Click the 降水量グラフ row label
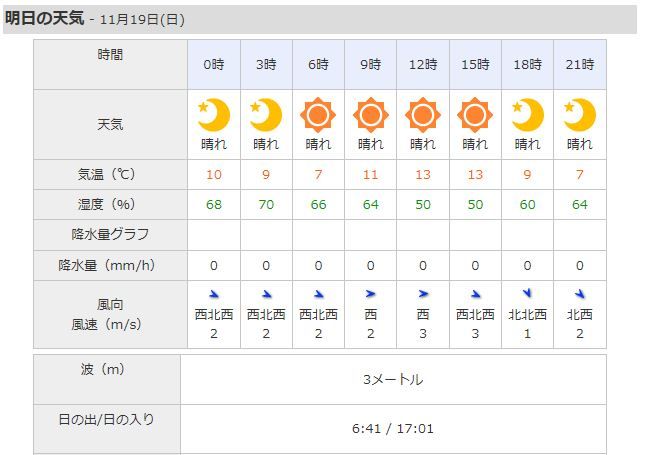Viewport: 646px width, 455px height. tap(110, 235)
